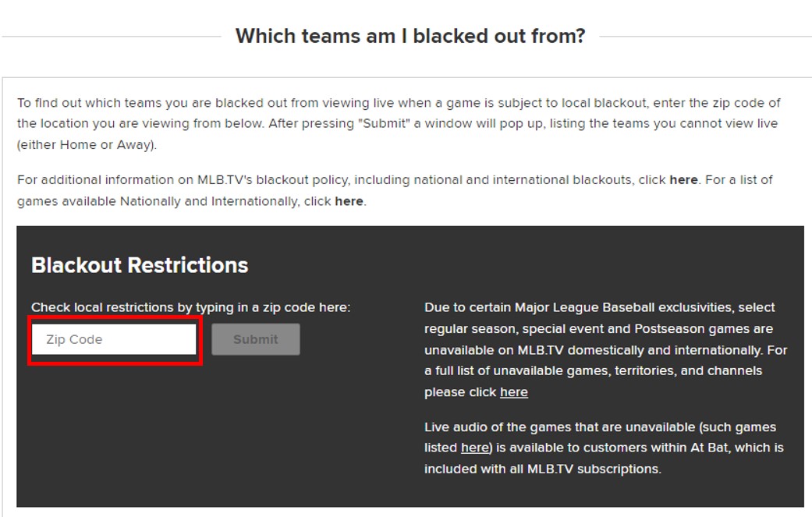Open the blackout policy "here" link
Viewport: 812px width, 517px height.
point(683,180)
